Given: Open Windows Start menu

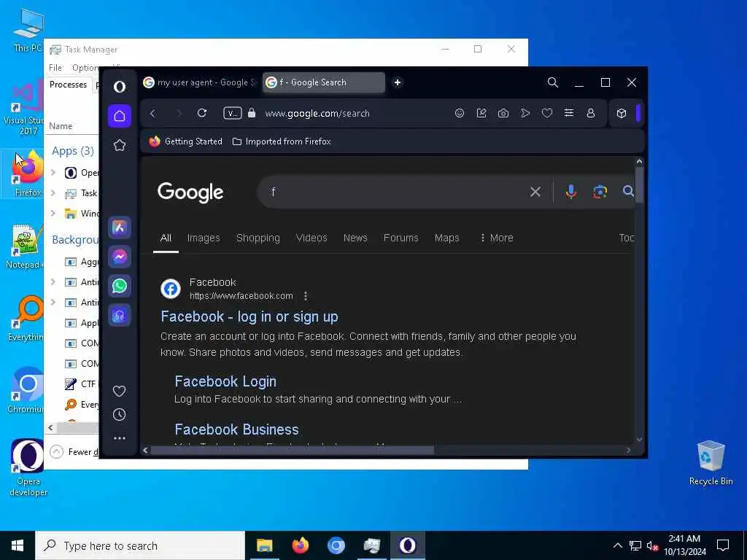Looking at the screenshot, I should tap(18, 545).
